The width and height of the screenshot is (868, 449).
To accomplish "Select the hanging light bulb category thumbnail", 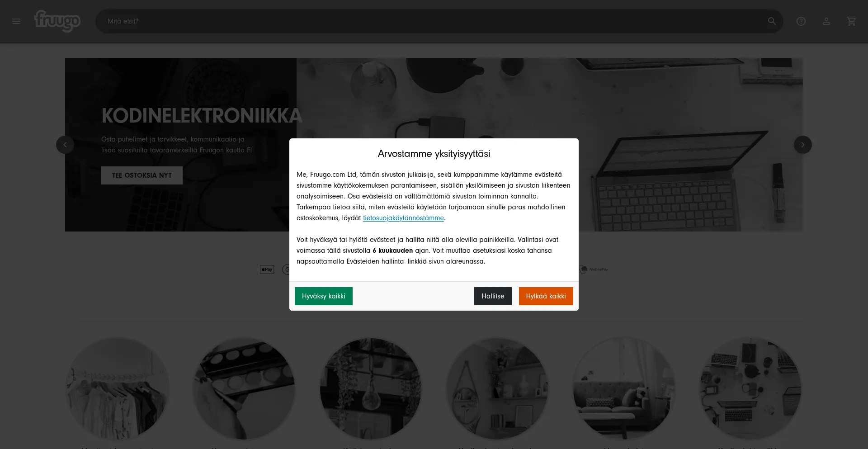I will (x=371, y=389).
